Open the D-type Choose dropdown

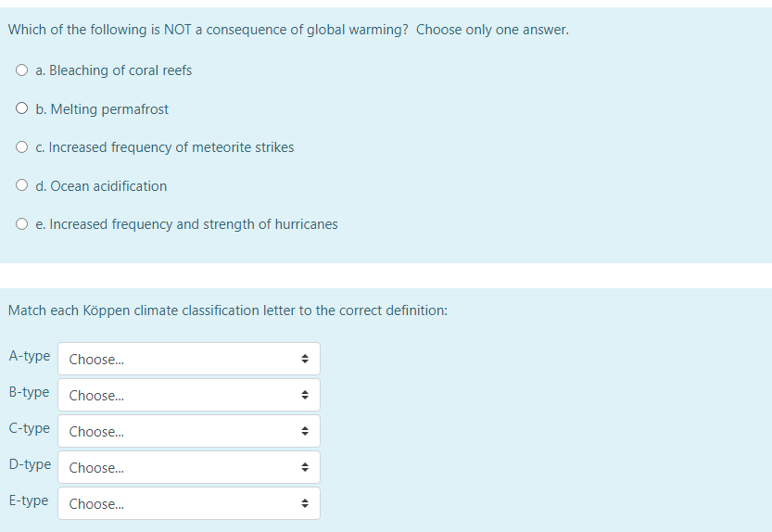[189, 467]
